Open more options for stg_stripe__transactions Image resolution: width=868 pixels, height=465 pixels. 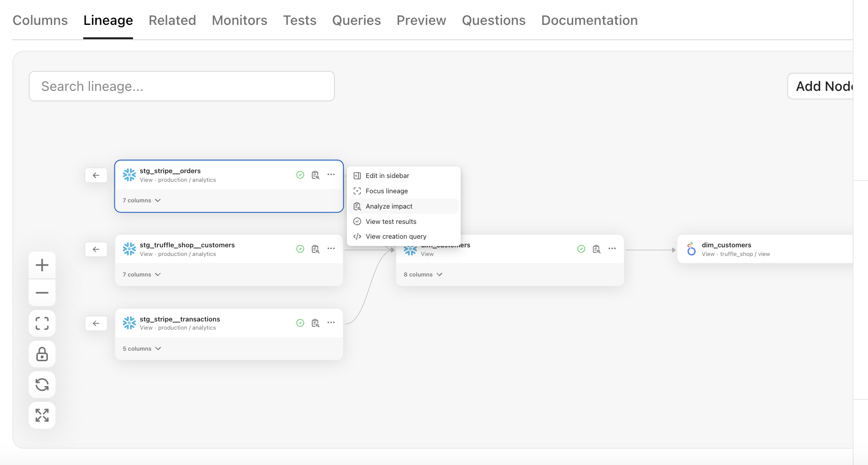pos(331,323)
